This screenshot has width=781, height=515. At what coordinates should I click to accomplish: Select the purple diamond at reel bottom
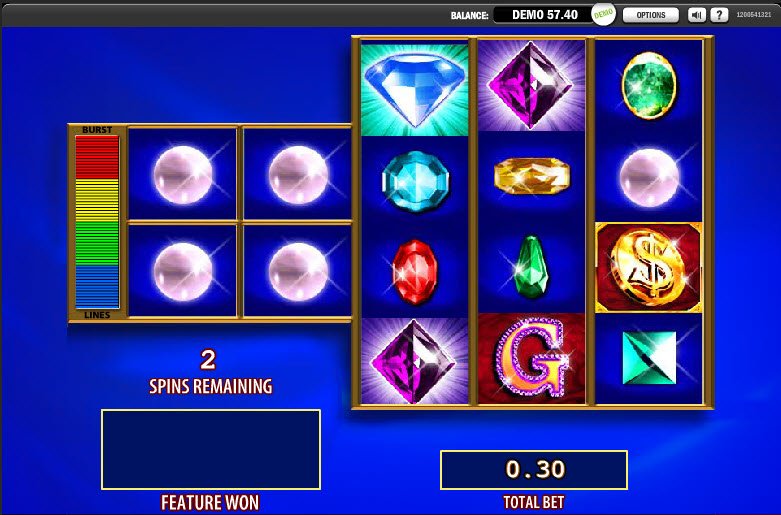coord(414,361)
